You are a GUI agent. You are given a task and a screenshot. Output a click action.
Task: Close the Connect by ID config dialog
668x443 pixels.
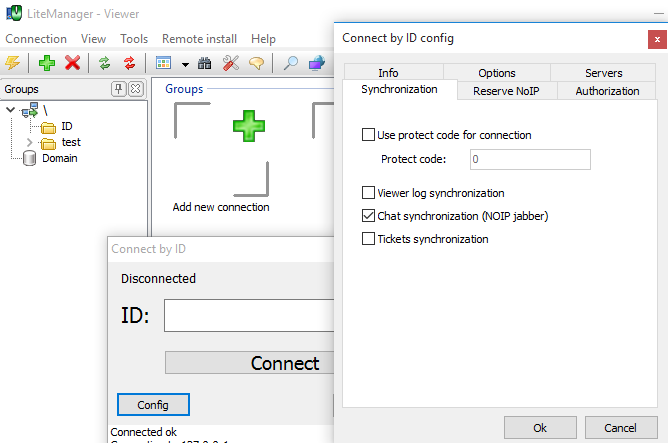click(x=657, y=40)
